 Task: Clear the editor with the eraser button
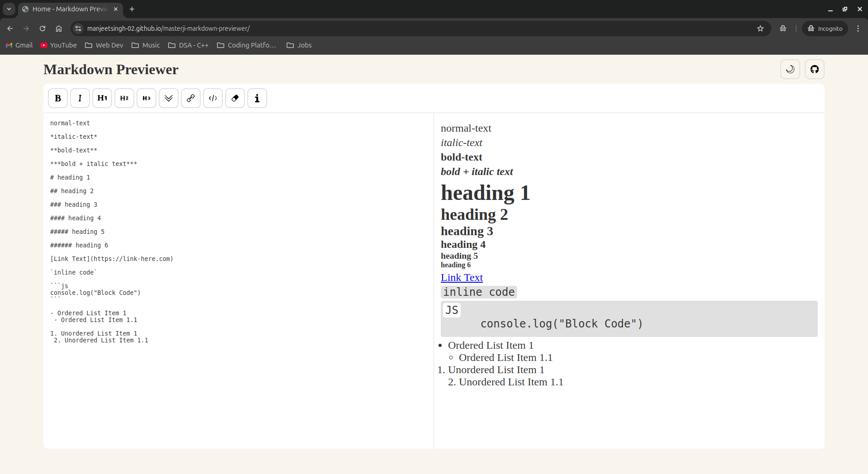coord(235,98)
